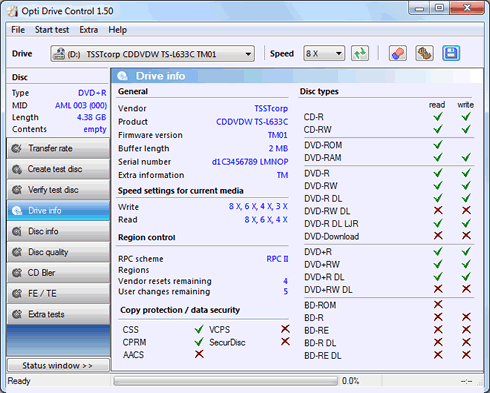Click the erase disc icon
This screenshot has height=393, width=490.
pos(397,53)
